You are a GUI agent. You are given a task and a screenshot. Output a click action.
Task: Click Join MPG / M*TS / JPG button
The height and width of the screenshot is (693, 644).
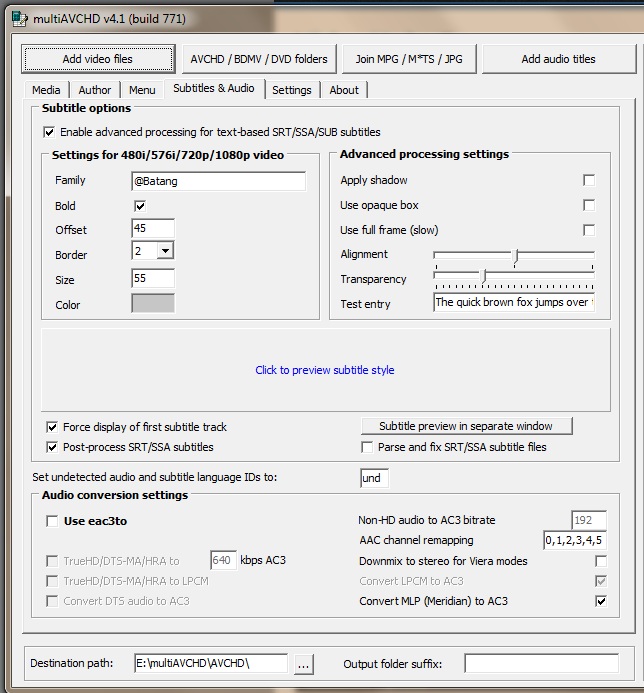click(x=409, y=59)
